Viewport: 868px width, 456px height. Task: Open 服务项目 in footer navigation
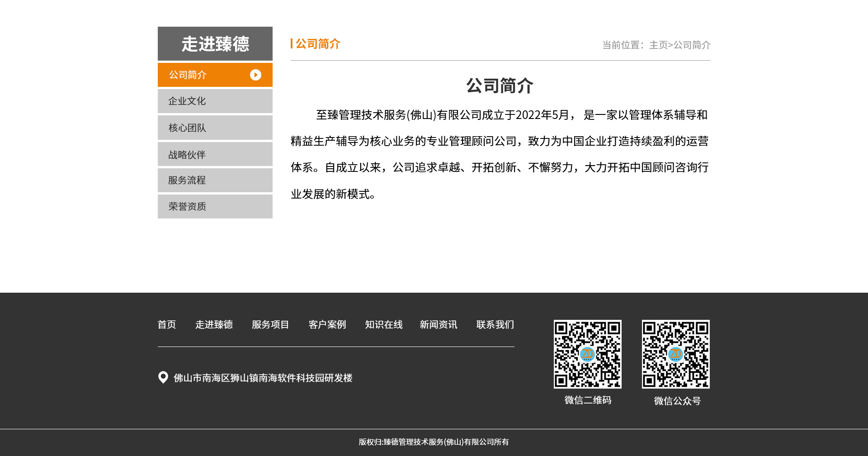click(x=270, y=325)
